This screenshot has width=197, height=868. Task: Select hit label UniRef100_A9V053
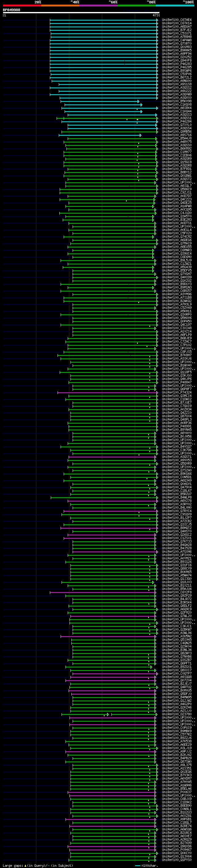click(x=177, y=460)
